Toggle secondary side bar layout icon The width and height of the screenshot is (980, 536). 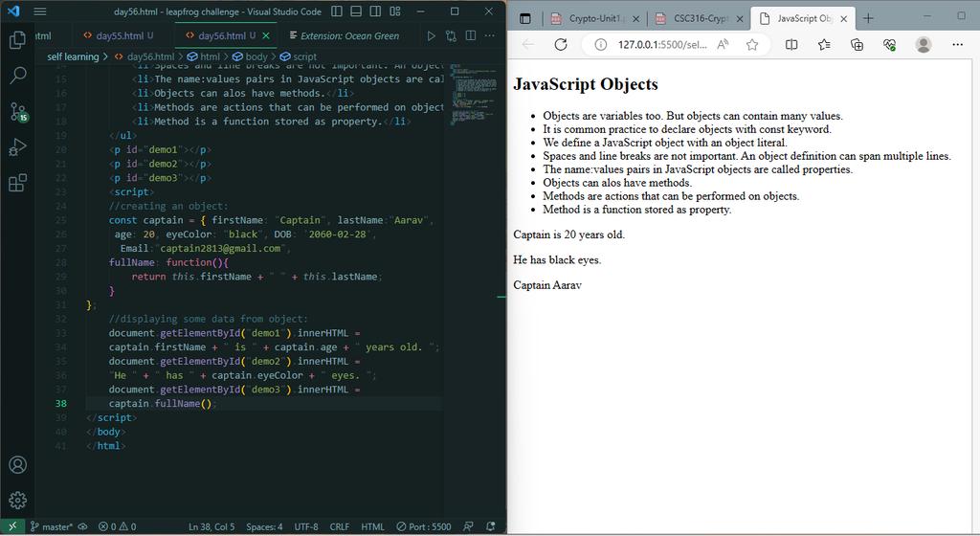375,11
